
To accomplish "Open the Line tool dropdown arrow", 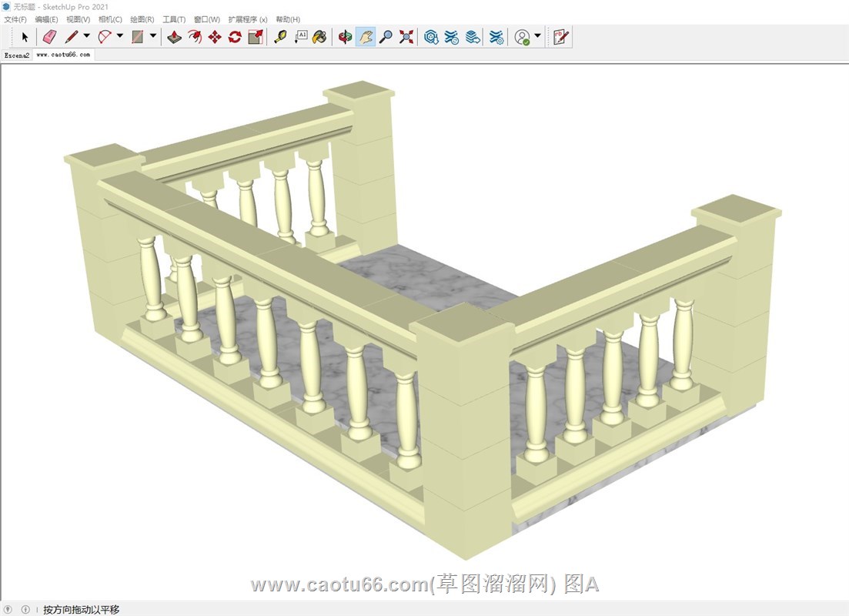I will click(x=87, y=35).
